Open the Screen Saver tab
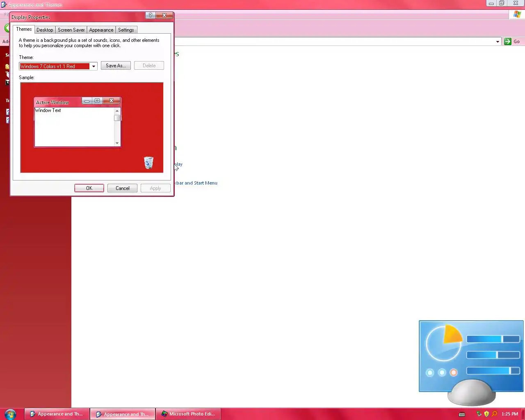 [71, 30]
